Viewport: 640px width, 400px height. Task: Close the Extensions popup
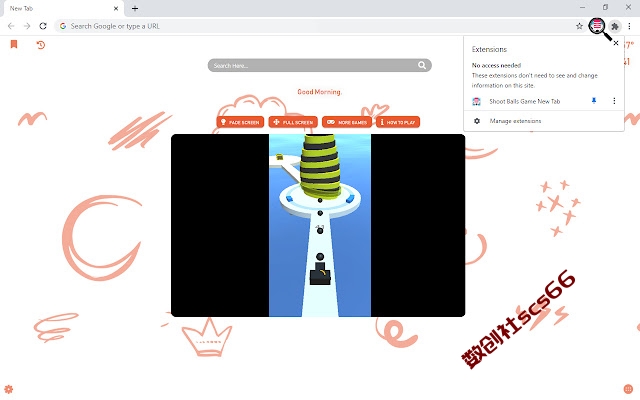pyautogui.click(x=616, y=43)
